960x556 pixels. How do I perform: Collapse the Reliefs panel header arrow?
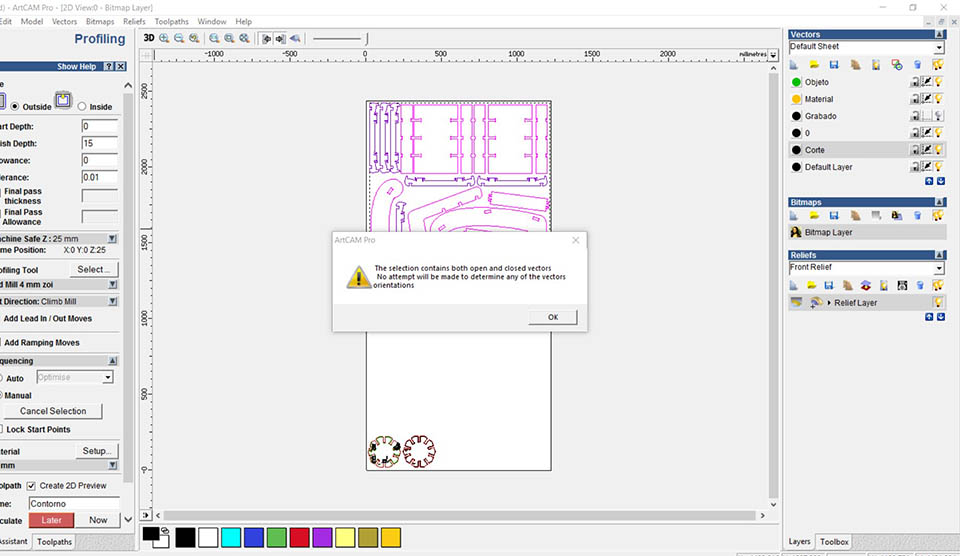pos(939,255)
